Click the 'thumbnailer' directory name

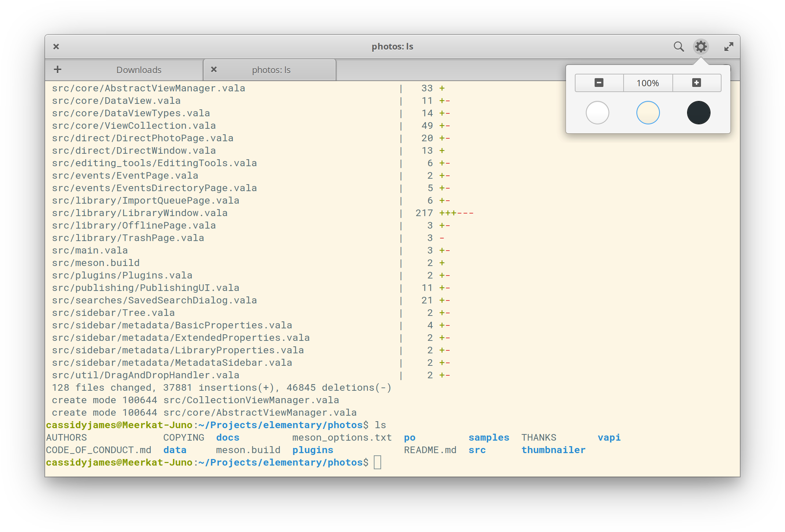pos(553,450)
